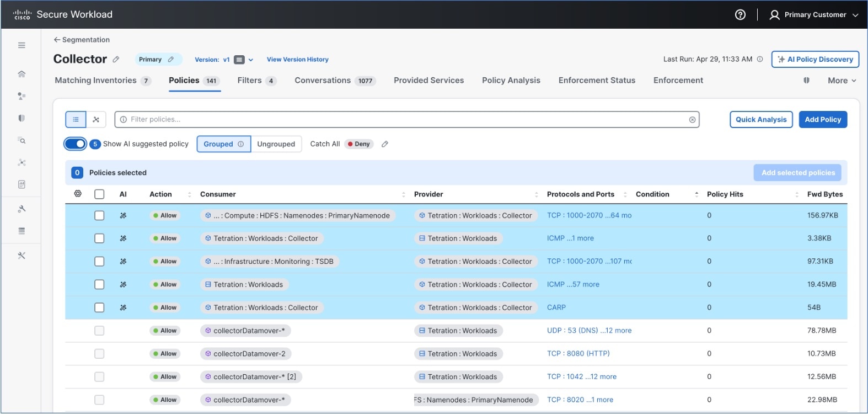The width and height of the screenshot is (868, 414).
Task: Switch to graph view of policies
Action: tap(96, 119)
